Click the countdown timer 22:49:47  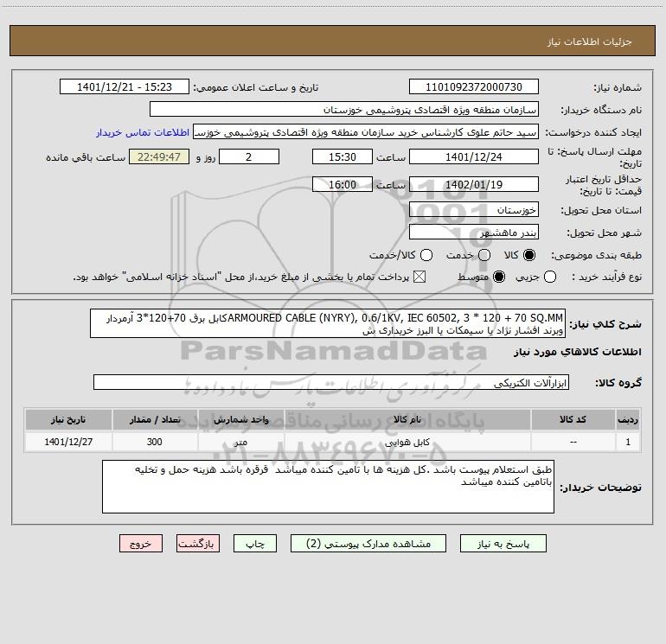coord(159,156)
